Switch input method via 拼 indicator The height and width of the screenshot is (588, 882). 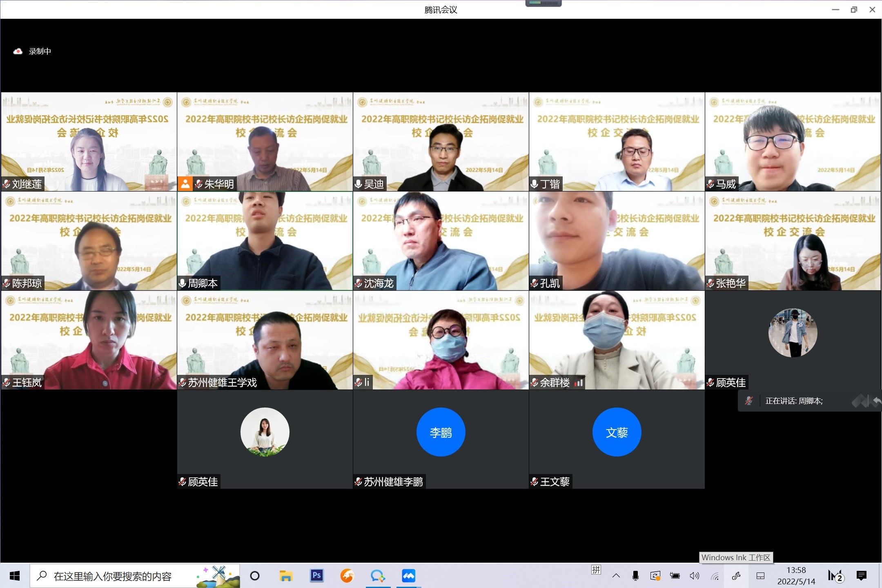tap(596, 570)
